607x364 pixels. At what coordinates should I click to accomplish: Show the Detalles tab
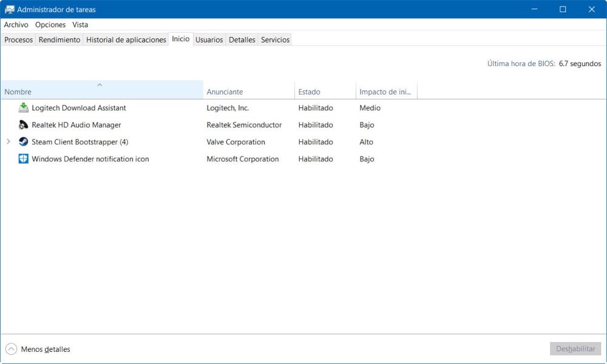click(x=242, y=40)
